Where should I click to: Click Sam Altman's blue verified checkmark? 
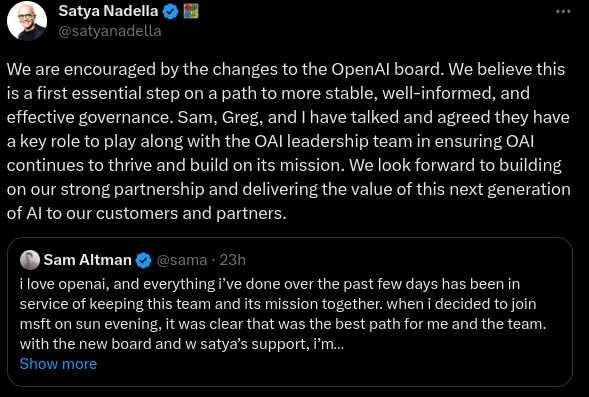coord(143,260)
